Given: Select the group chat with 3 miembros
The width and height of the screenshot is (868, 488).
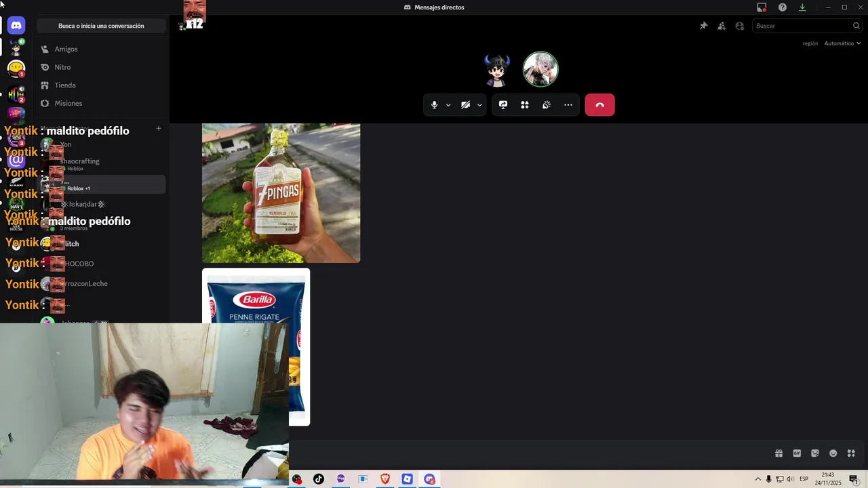Looking at the screenshot, I should (101, 224).
